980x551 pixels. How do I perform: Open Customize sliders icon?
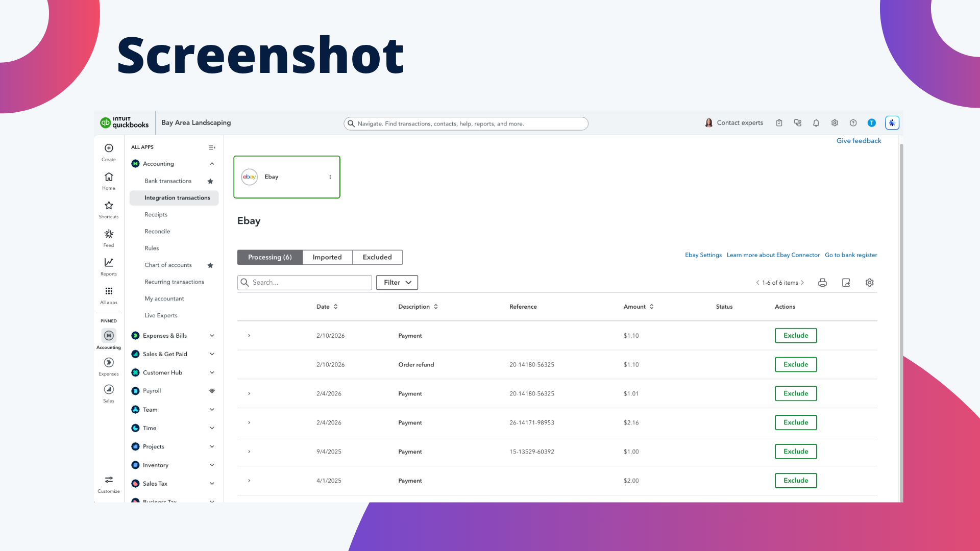109,480
